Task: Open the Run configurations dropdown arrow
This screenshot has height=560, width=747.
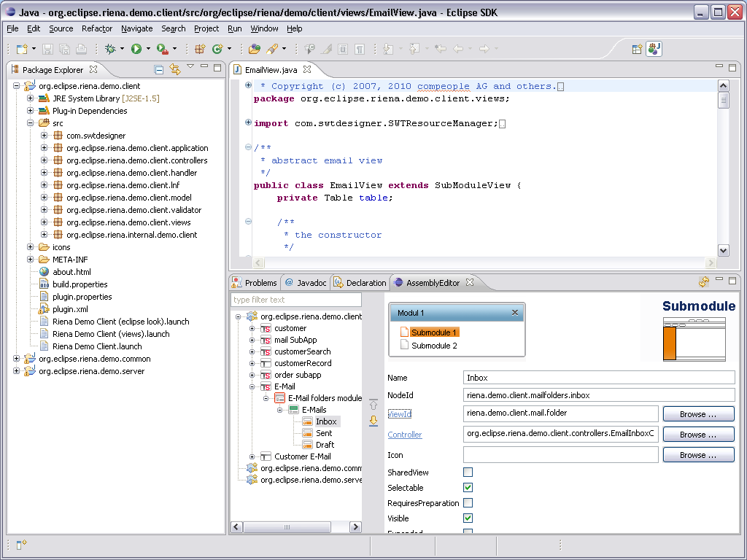Action: click(x=148, y=49)
